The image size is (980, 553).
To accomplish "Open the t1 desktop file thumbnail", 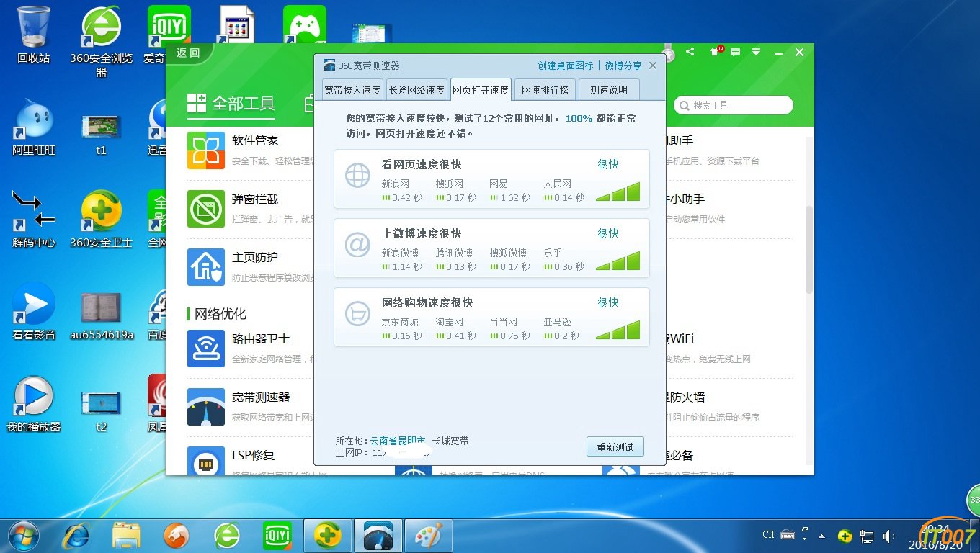I will coord(101,134).
